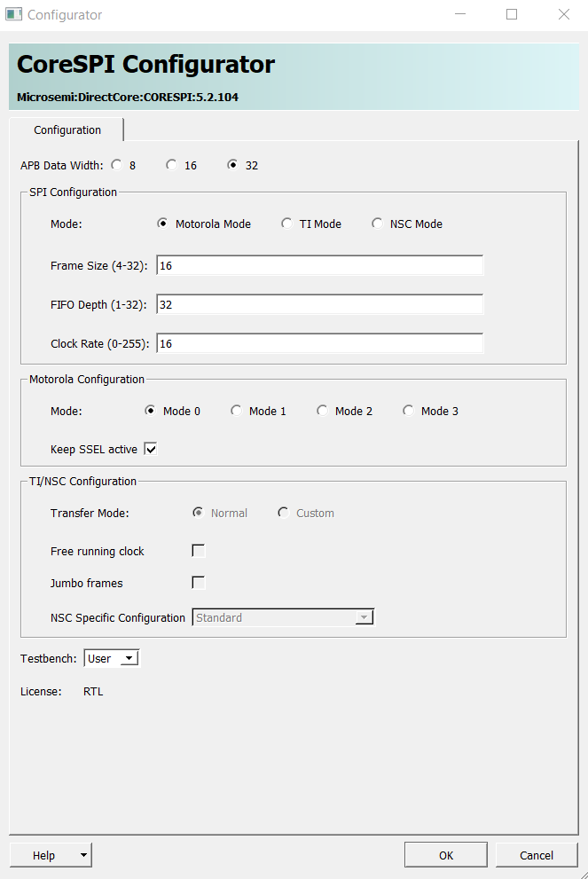
Task: Click the Frame Size input field
Action: point(319,266)
